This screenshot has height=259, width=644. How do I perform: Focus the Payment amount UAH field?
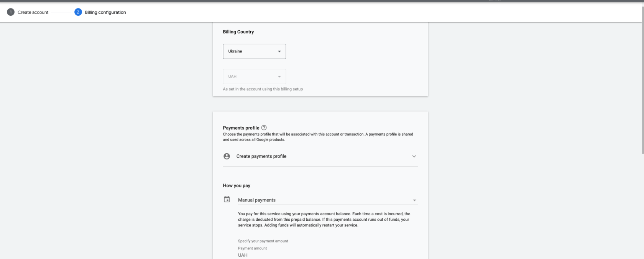268,255
